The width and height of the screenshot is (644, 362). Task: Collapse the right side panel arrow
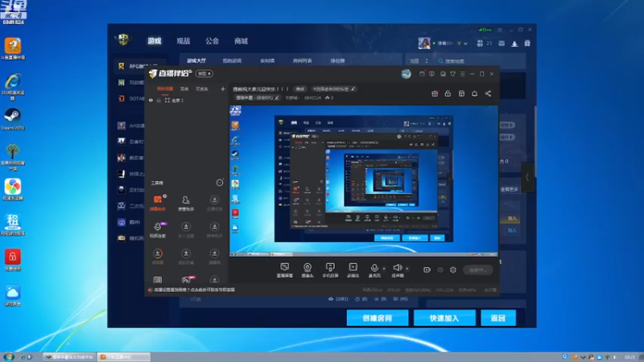527,177
